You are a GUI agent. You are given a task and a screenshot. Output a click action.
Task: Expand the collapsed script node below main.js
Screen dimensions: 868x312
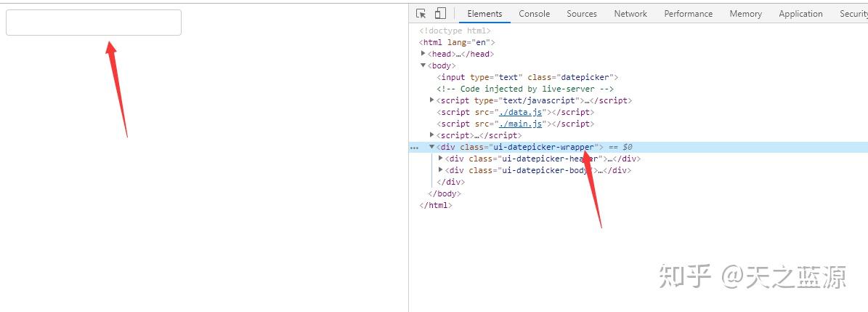(x=432, y=135)
